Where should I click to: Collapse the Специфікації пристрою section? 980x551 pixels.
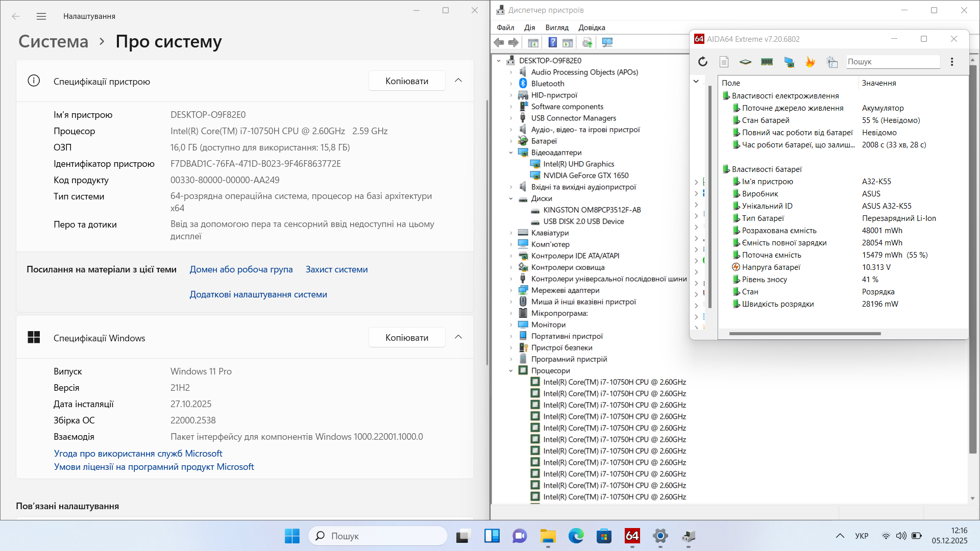(458, 81)
